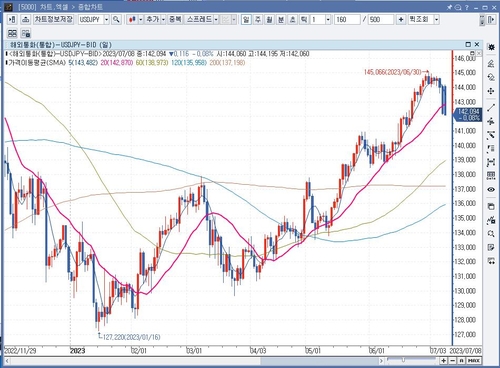Screen dimensions: 500x368
Task: Click the multi-chart layout icon with lock
Action: coord(26,33)
